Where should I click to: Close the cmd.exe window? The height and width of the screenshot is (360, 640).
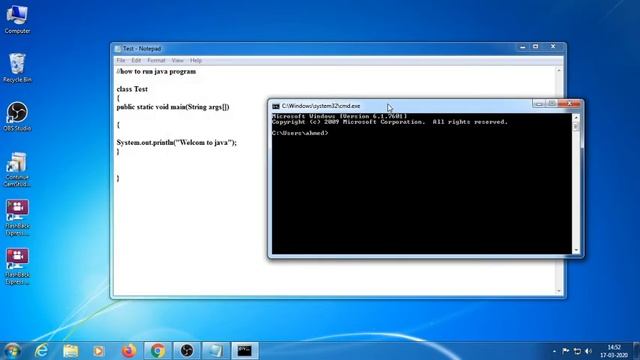569,104
